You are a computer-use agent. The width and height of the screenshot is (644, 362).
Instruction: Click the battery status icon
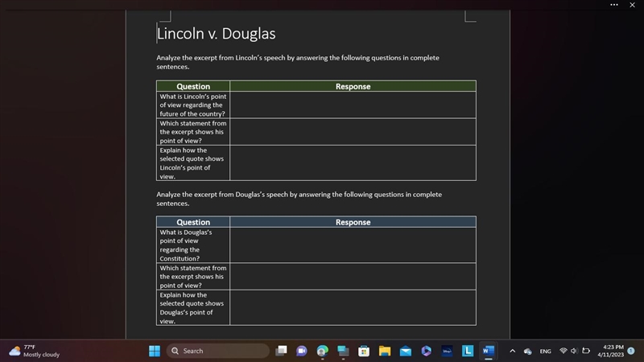click(586, 351)
